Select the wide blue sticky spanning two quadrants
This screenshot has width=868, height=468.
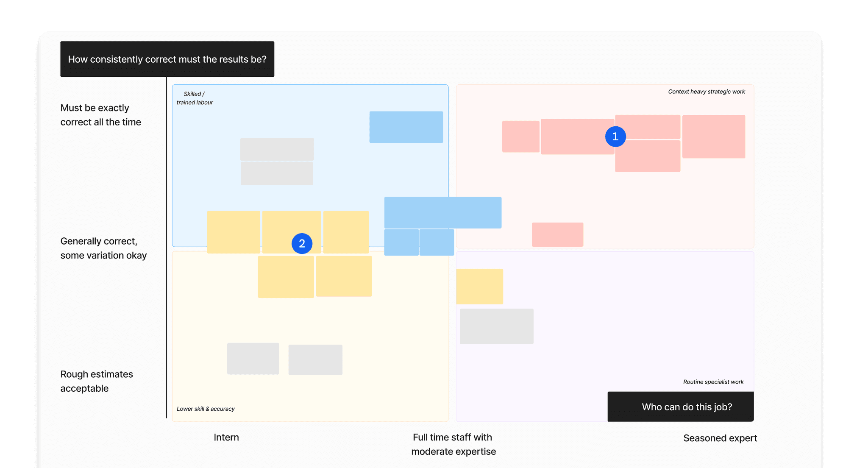click(x=442, y=212)
